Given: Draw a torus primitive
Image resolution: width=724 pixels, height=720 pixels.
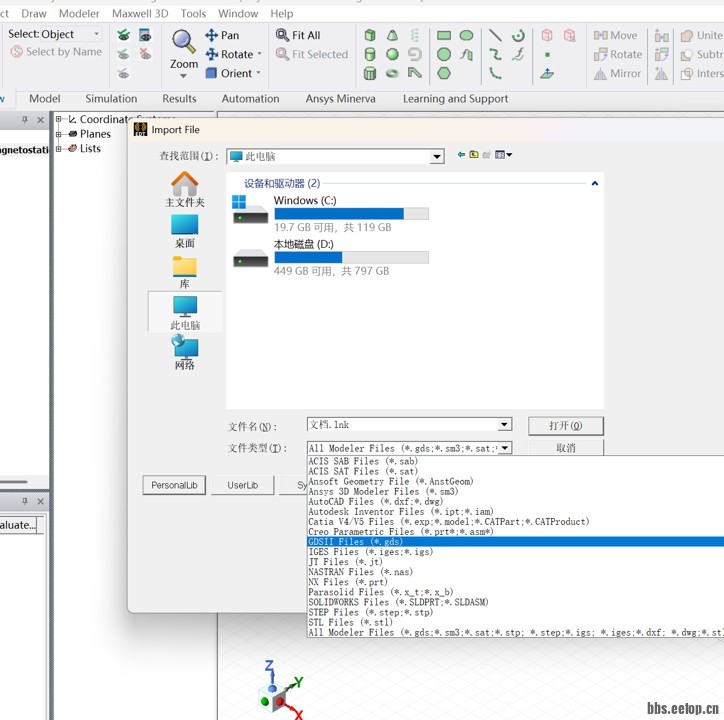Looking at the screenshot, I should coord(392,73).
